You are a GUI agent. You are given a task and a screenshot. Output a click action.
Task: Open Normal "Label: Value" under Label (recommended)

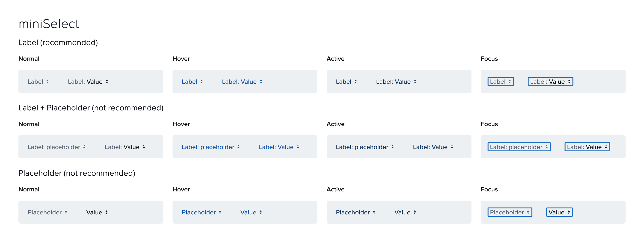88,82
